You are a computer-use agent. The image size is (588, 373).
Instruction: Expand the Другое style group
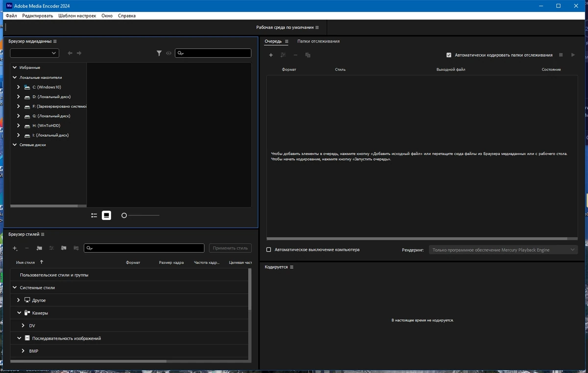click(19, 300)
